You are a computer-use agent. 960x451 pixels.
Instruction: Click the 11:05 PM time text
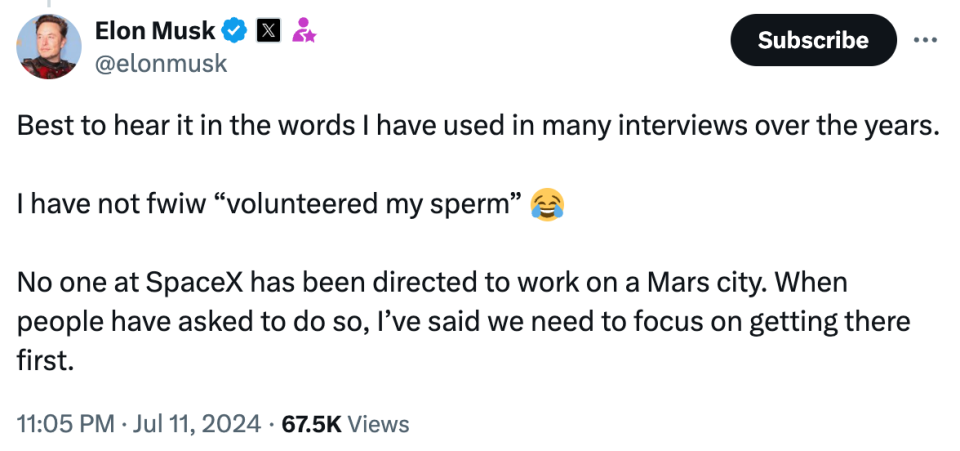point(65,424)
